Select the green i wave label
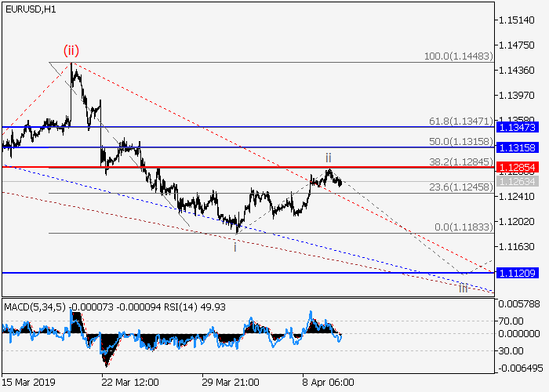The height and width of the screenshot is (392, 549). click(x=235, y=246)
